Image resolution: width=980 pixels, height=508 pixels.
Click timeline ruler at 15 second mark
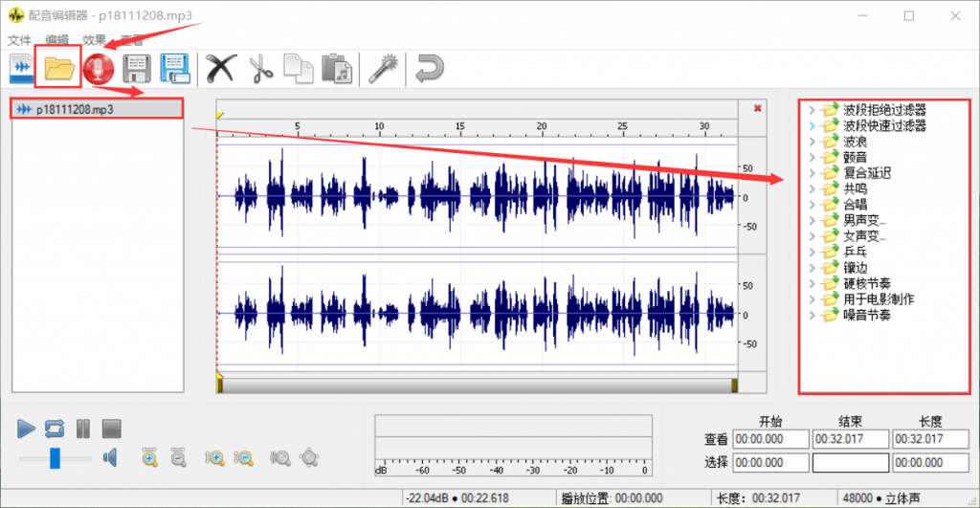[x=460, y=128]
